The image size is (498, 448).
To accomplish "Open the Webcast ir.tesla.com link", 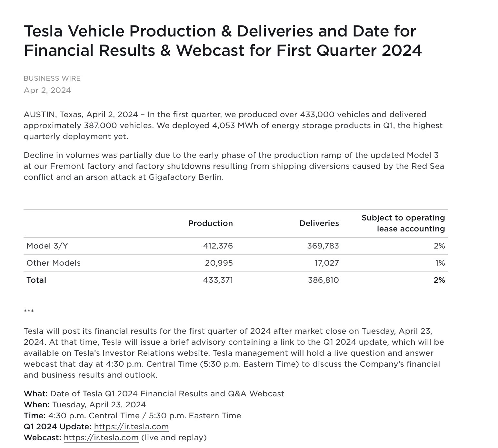I will pos(101,438).
